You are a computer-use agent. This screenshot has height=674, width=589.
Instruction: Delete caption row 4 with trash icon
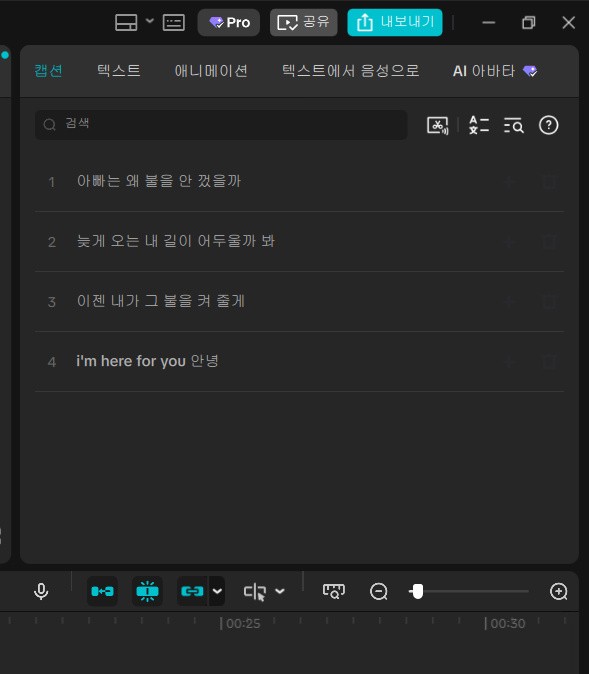pyautogui.click(x=549, y=362)
